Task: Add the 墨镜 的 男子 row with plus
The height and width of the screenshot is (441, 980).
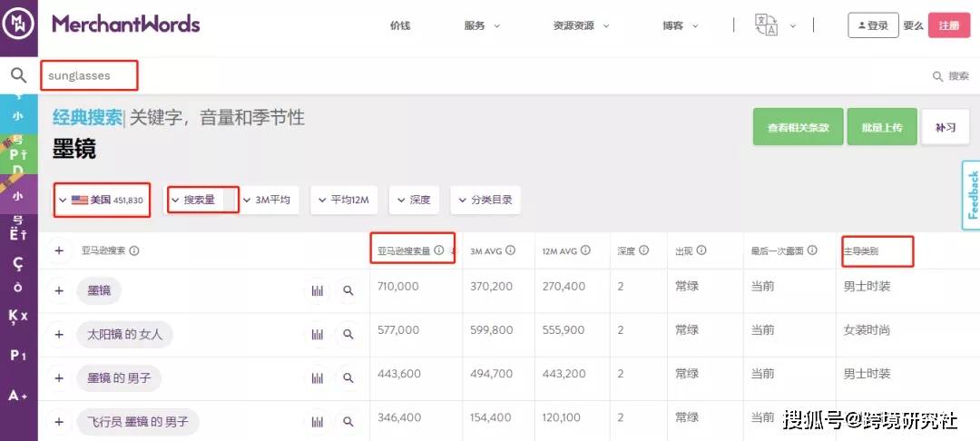Action: (59, 377)
